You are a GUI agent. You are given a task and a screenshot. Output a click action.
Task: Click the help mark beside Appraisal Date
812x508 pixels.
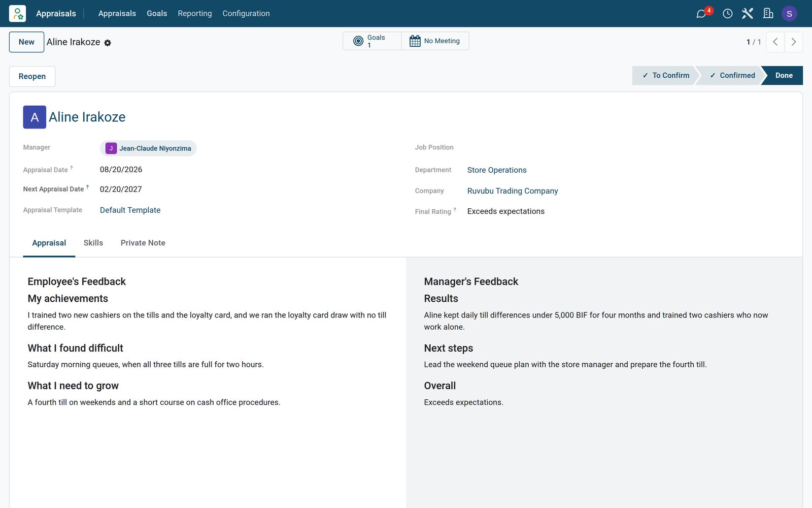72,168
